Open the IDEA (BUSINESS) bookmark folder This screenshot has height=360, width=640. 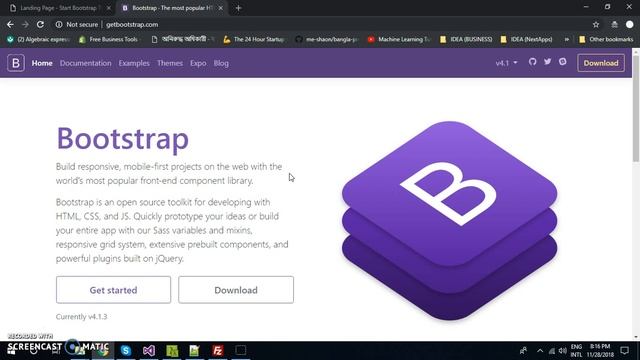(x=466, y=39)
